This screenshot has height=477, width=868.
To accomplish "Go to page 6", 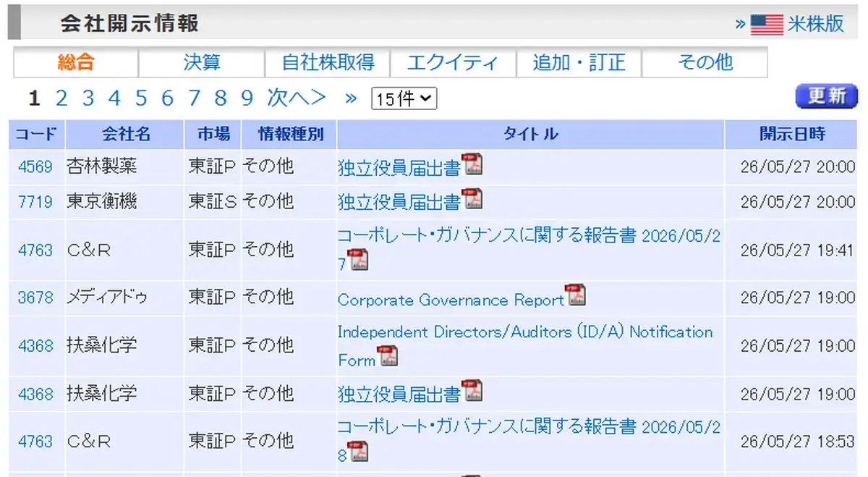I will (x=167, y=98).
